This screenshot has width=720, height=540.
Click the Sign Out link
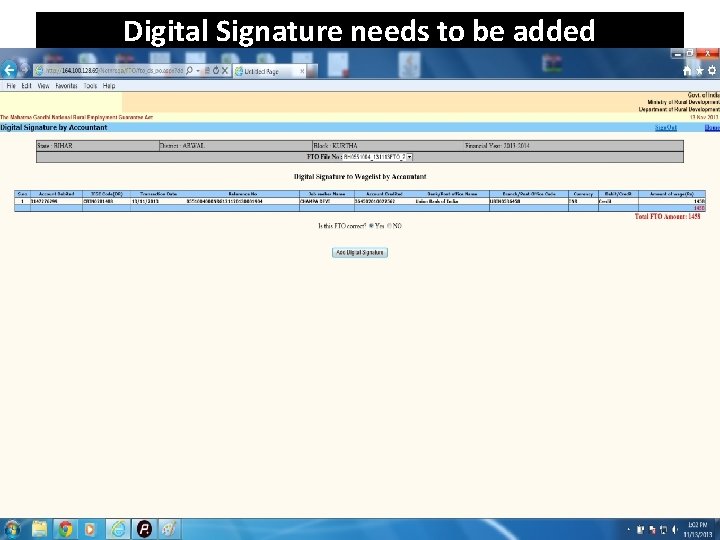(666, 128)
